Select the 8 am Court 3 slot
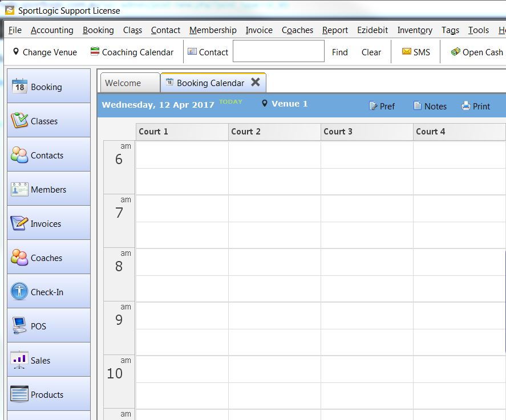The image size is (506, 420). (x=367, y=262)
